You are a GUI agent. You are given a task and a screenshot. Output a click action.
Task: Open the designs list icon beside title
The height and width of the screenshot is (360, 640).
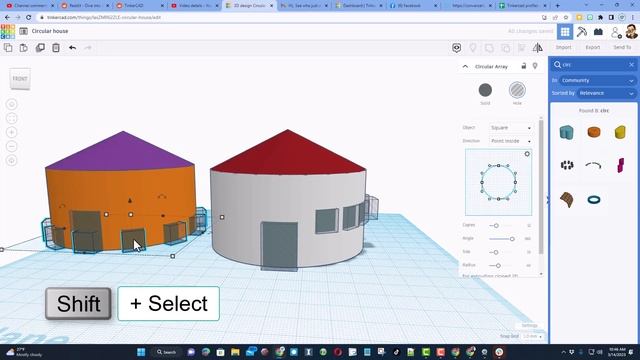pyautogui.click(x=24, y=31)
